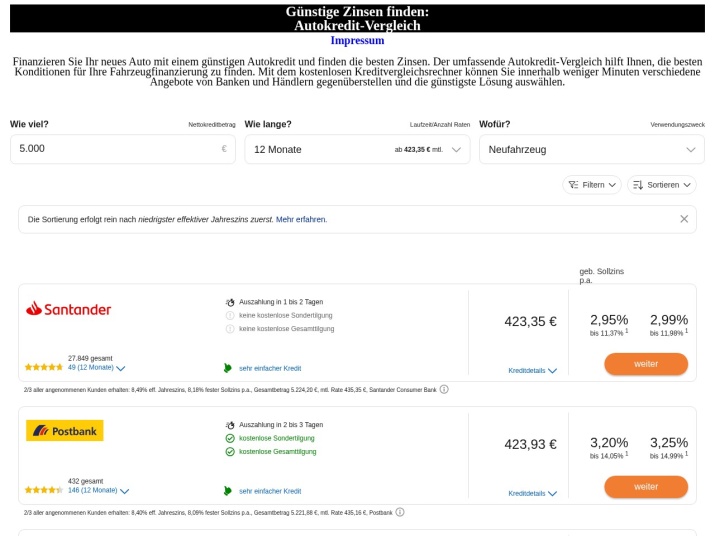Viewport: 715px width, 536px height.
Task: Open the Sortieren dropdown
Action: coord(662,185)
